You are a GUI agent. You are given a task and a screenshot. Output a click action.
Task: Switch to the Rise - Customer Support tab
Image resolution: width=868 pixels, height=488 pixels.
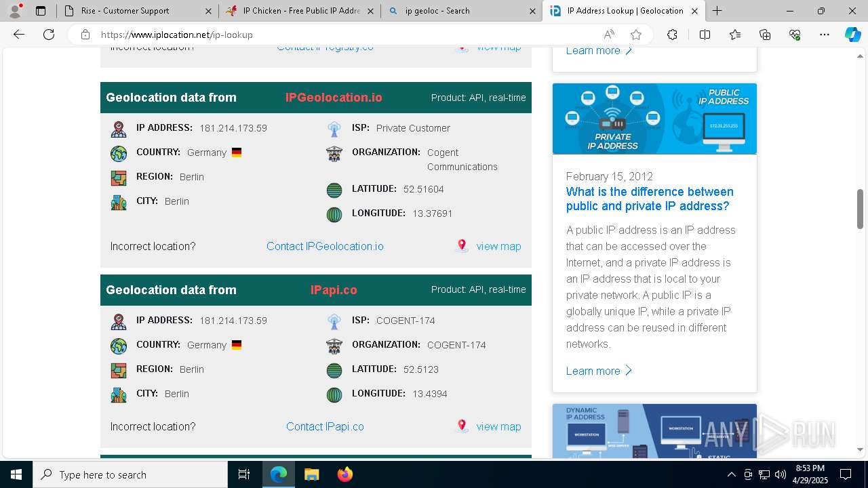pos(136,11)
